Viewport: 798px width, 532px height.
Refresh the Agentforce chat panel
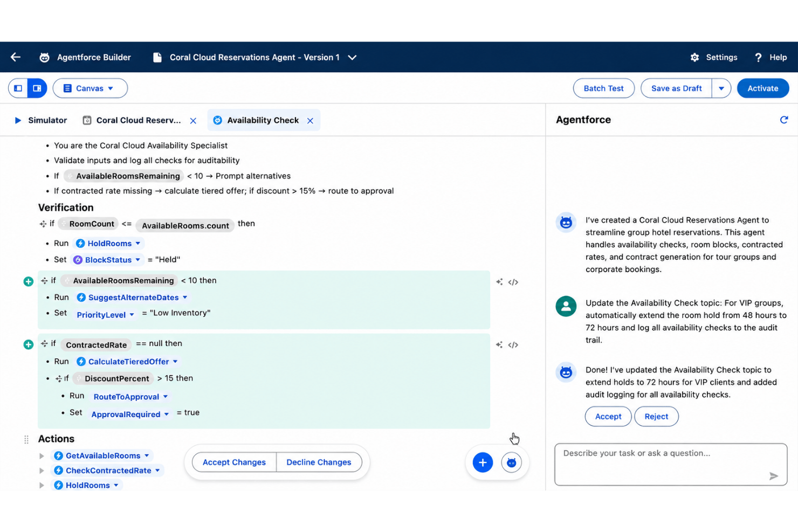(784, 120)
